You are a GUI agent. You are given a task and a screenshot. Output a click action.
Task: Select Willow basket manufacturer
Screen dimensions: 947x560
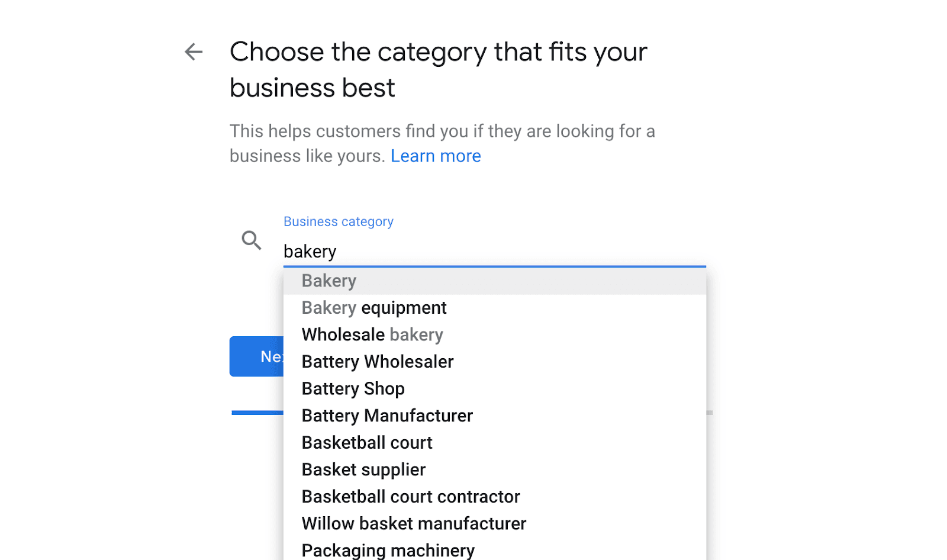[x=414, y=524]
